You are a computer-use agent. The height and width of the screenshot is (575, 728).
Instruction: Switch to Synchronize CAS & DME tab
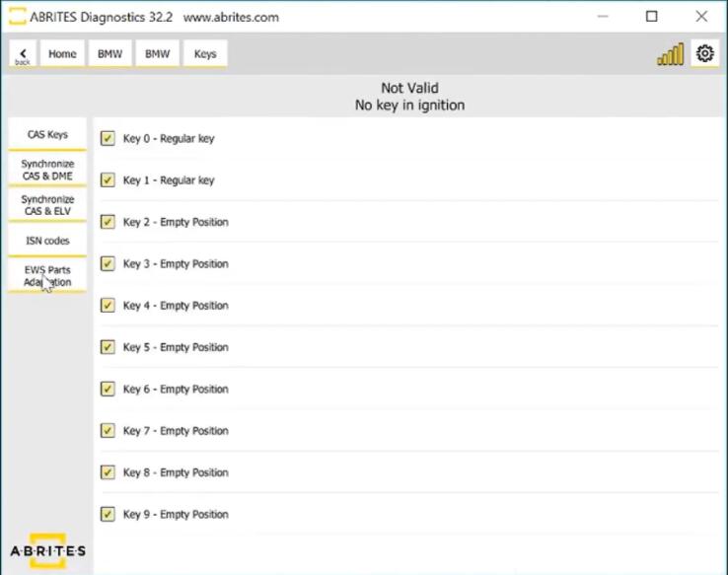[x=47, y=170]
